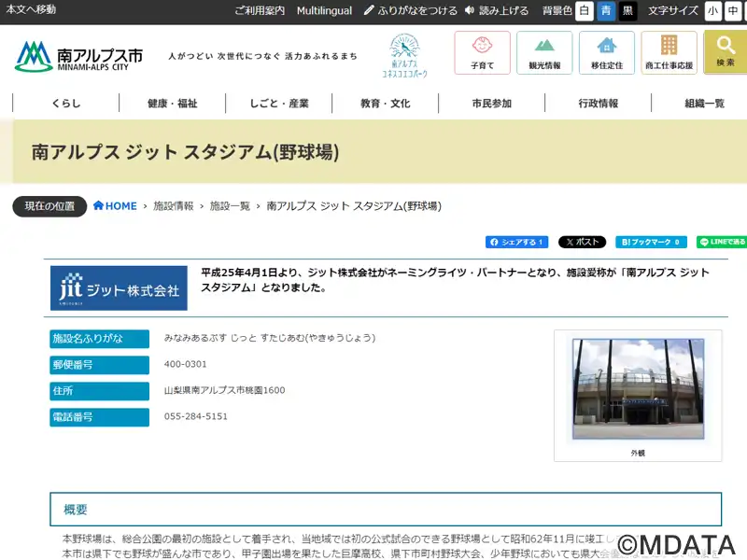The image size is (747, 560).
Task: Enlarge the stadium exterior photo thumbnail
Action: pos(638,389)
